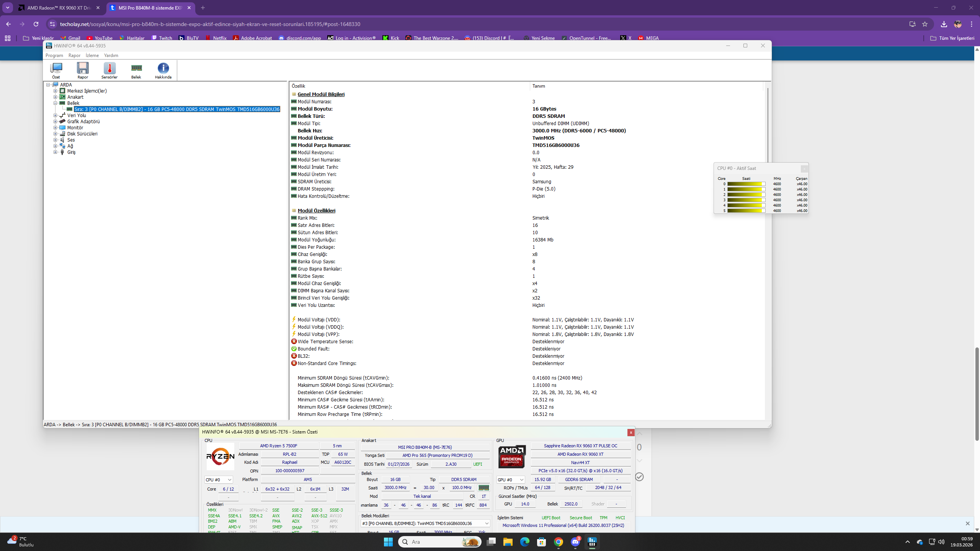Open the İzleme menu
The image size is (980, 551).
coord(92,55)
